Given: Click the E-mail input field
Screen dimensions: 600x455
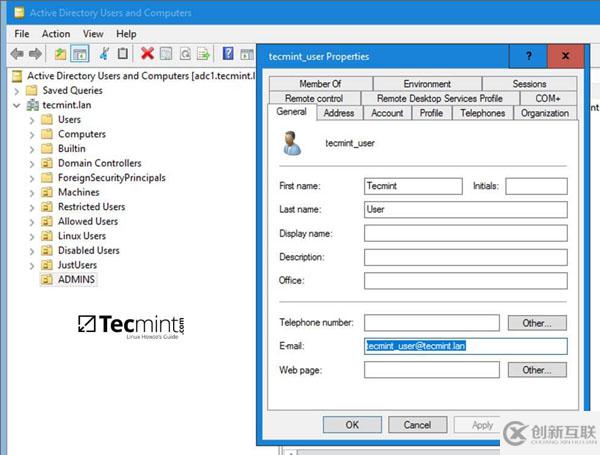Looking at the screenshot, I should pos(466,346).
